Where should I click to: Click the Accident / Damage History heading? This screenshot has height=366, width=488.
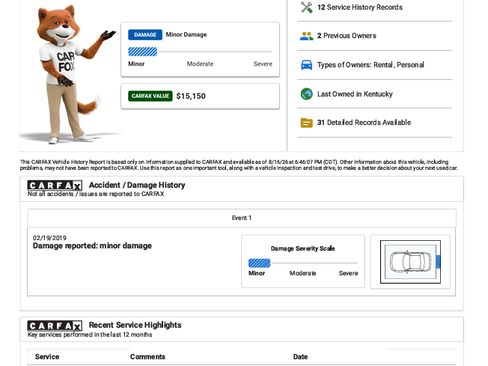(137, 185)
